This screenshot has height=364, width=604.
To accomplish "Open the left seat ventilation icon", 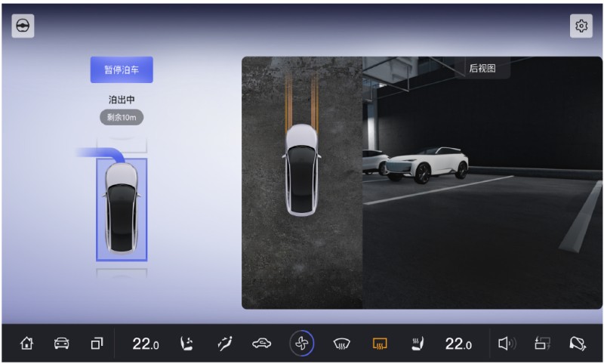I will (186, 343).
